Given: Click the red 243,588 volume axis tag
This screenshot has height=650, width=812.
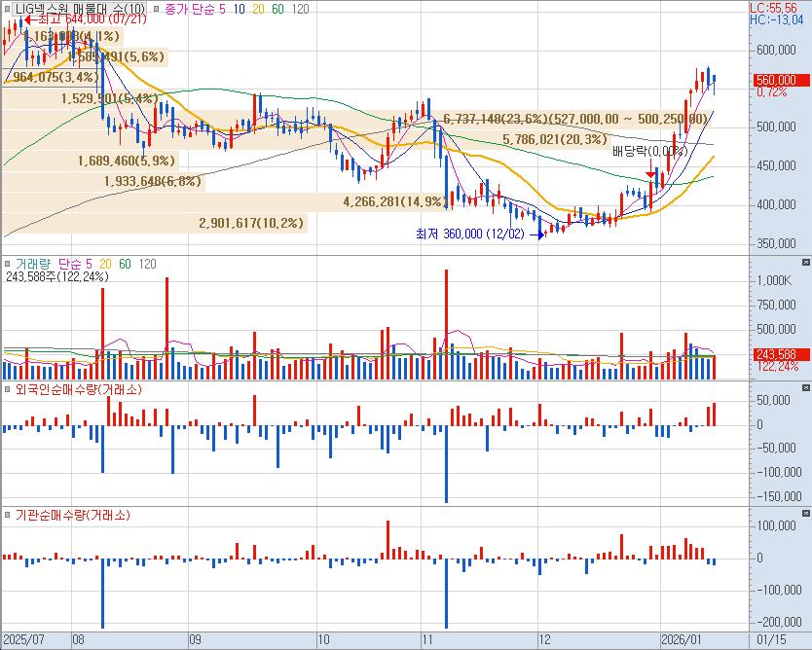Looking at the screenshot, I should point(776,354).
